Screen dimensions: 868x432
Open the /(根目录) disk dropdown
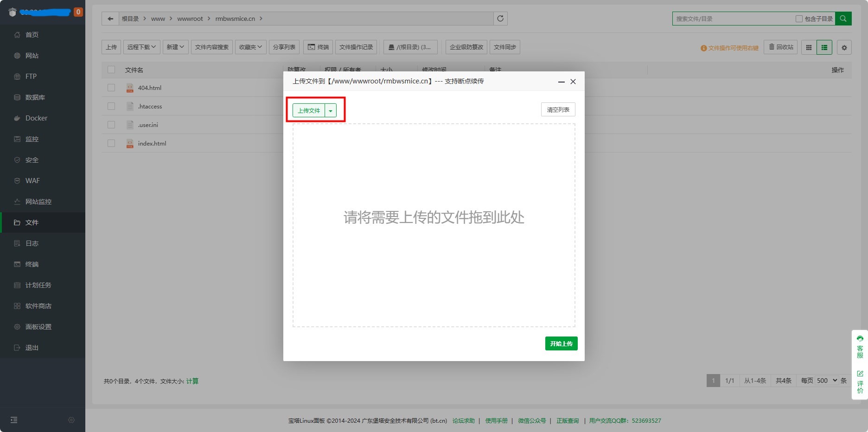(x=410, y=47)
